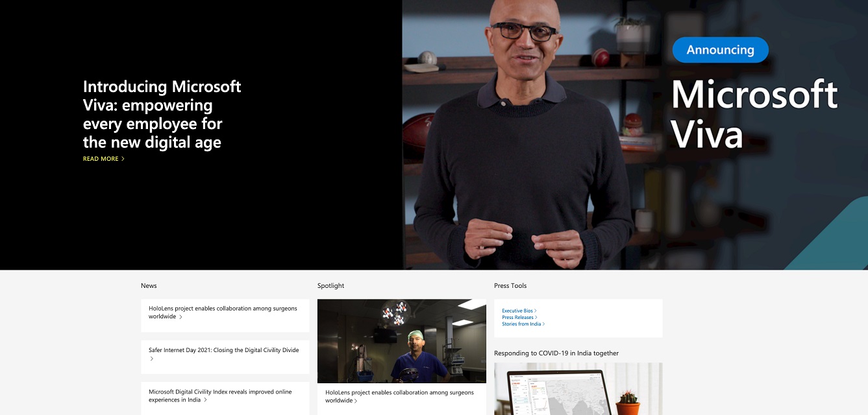Click chevron after Digital Civility Index headline
This screenshot has width=868, height=415.
(x=206, y=400)
